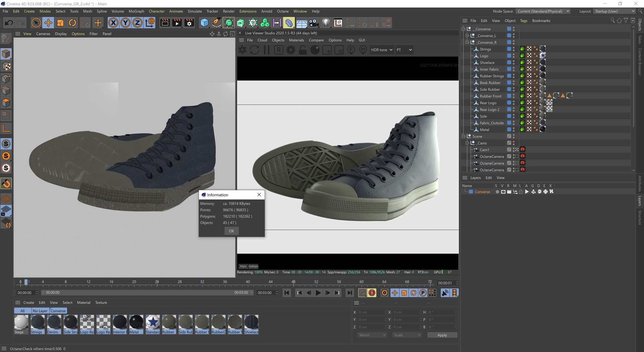Screen dimensions: 644x352
Task: Toggle visibility dots of Strings object
Action: (514, 49)
